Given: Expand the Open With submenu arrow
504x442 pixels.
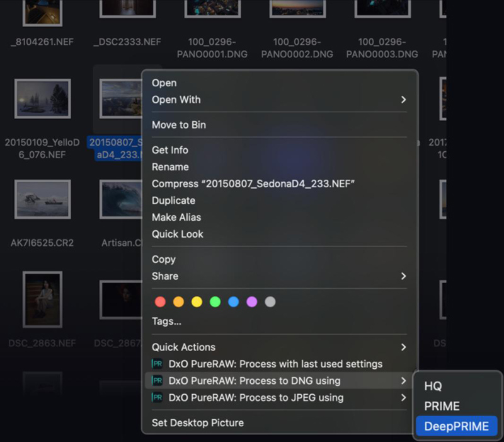Looking at the screenshot, I should point(403,100).
